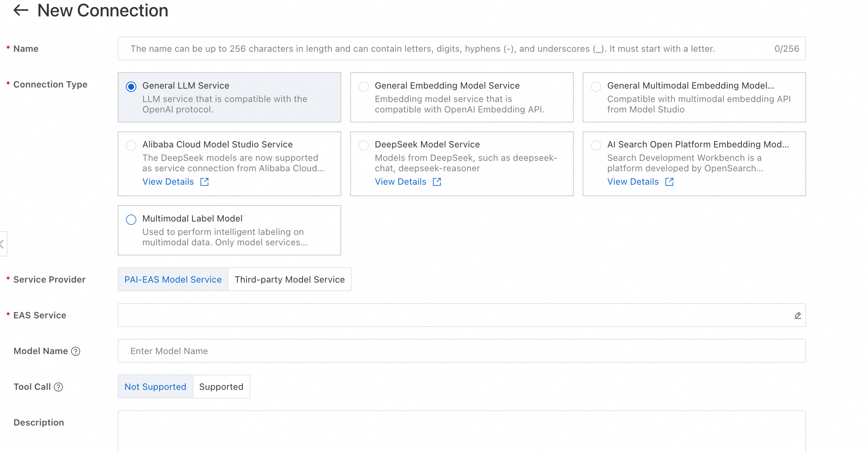Image resolution: width=868 pixels, height=452 pixels.
Task: Click the Tool Call help question icon
Action: [x=58, y=387]
